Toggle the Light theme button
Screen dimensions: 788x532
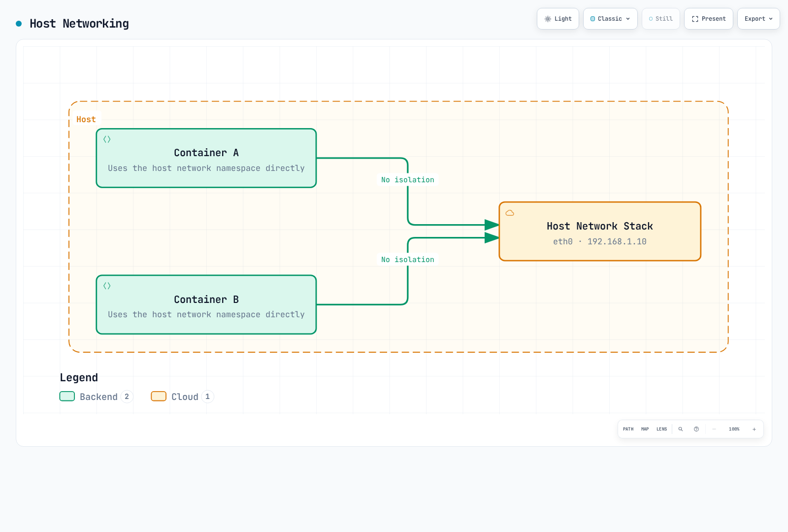point(558,19)
